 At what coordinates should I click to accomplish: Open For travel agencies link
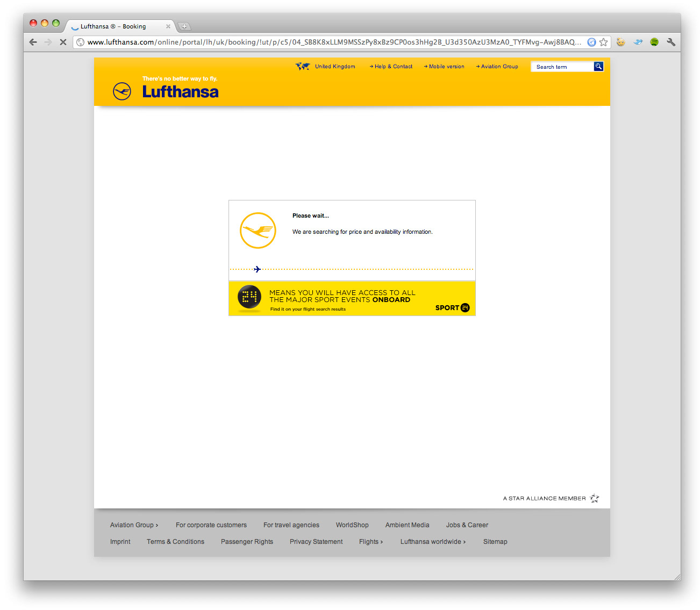coord(291,525)
